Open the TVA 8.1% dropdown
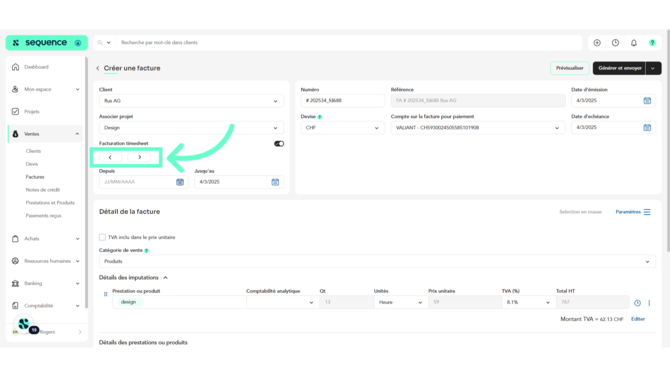This screenshot has height=377, width=670. pos(529,302)
